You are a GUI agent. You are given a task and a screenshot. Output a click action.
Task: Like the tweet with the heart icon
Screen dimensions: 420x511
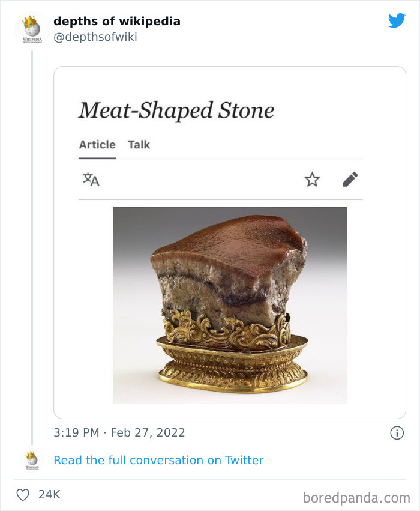click(x=23, y=495)
